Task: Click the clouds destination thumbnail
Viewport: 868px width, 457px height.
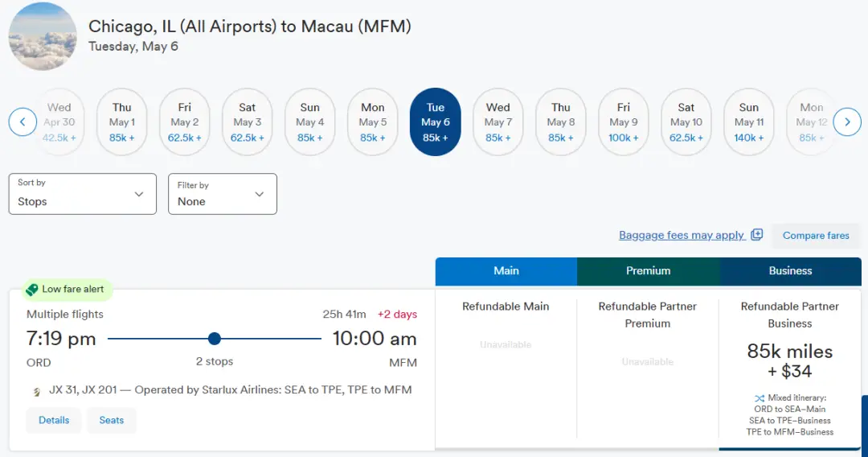Action: [42, 36]
